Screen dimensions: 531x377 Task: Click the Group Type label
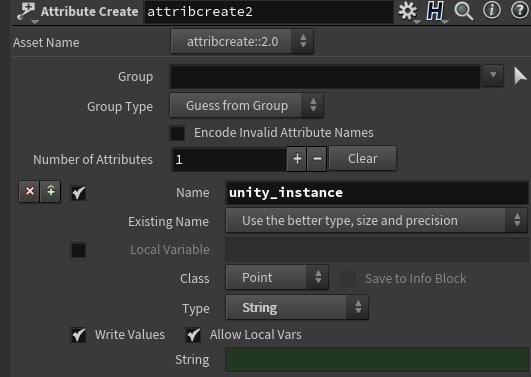pyautogui.click(x=120, y=107)
